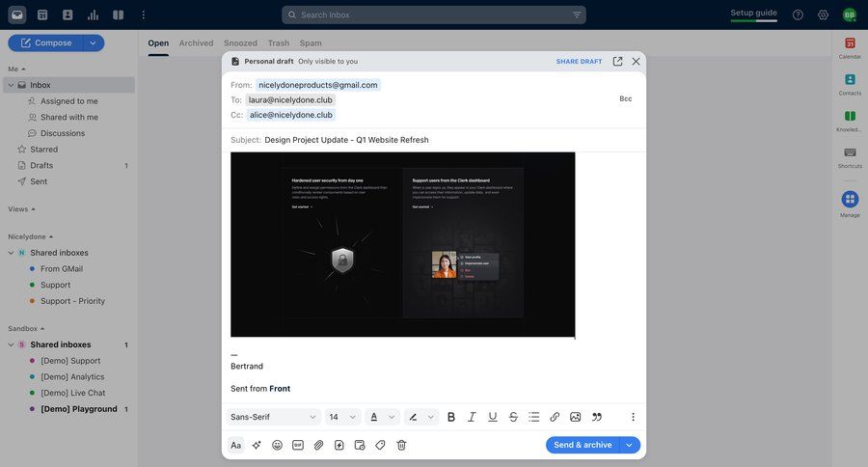Open the inbox icon in top bar
Screen dimensions: 868x467
(17, 15)
